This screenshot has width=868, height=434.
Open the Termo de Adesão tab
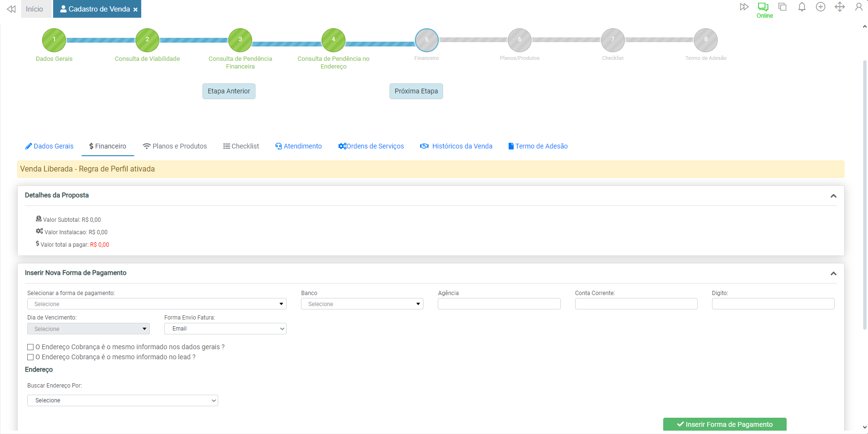click(538, 146)
